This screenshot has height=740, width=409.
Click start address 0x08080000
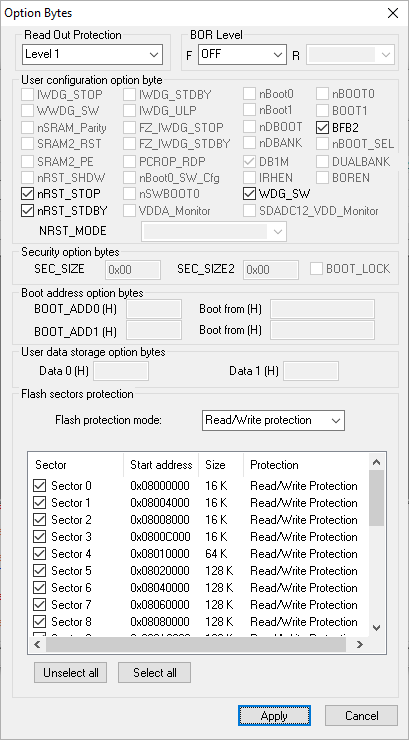point(160,622)
